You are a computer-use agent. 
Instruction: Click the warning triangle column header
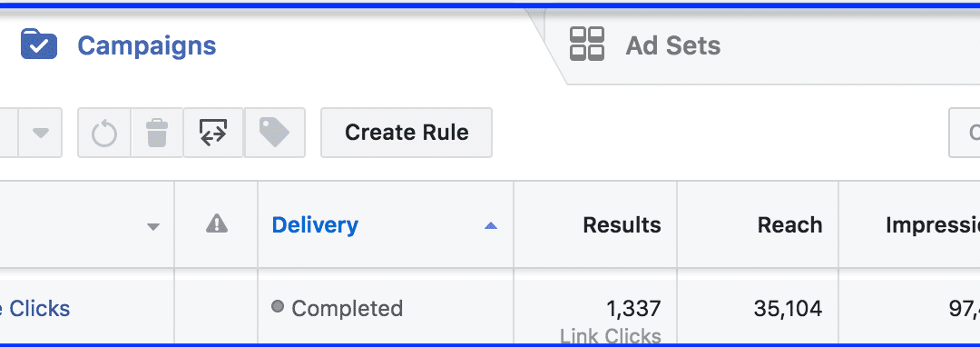coord(217,223)
